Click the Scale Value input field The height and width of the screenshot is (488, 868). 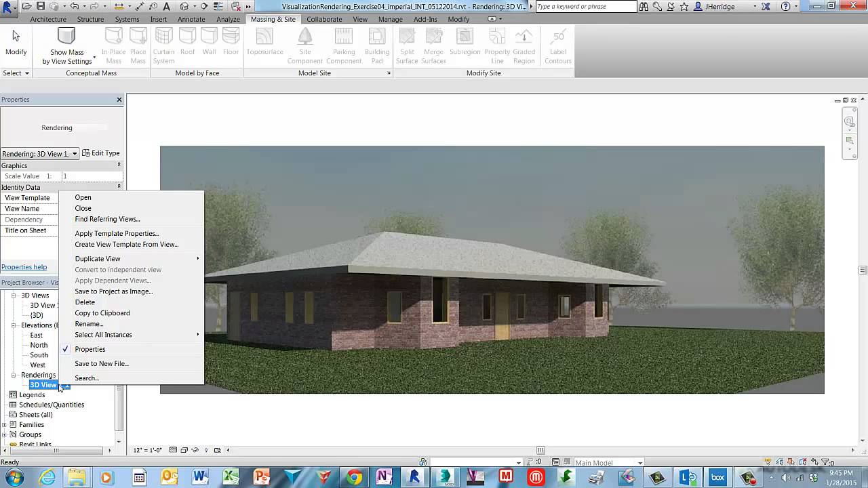[92, 176]
